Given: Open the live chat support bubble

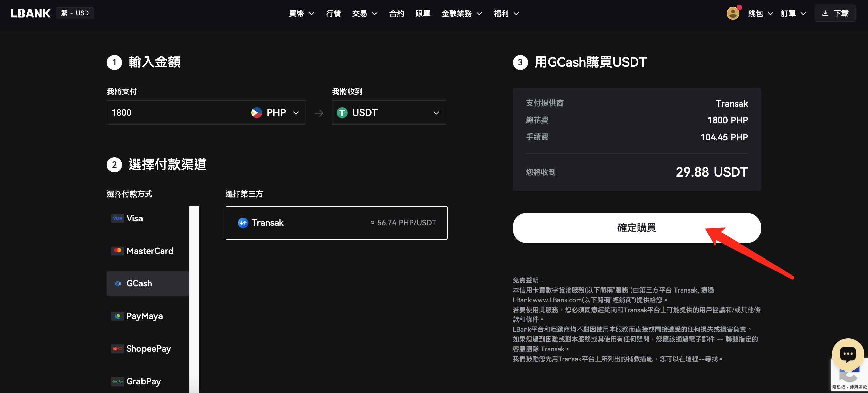Looking at the screenshot, I should point(848,354).
